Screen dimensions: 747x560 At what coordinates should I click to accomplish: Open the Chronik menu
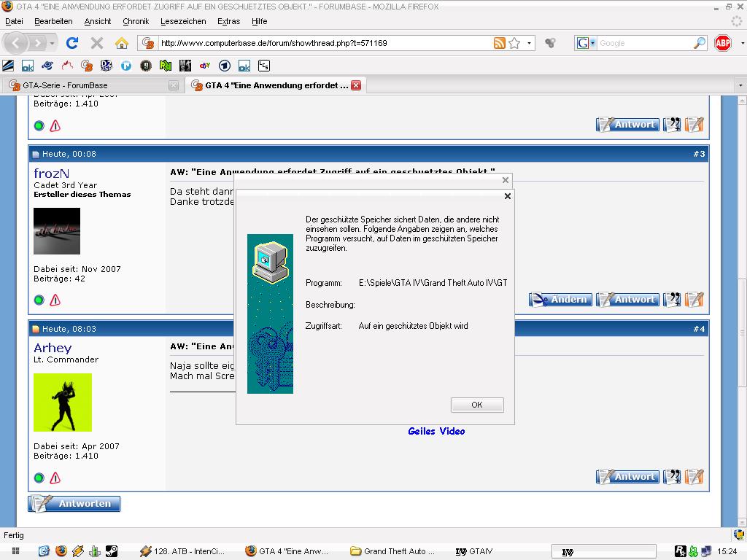coord(136,21)
